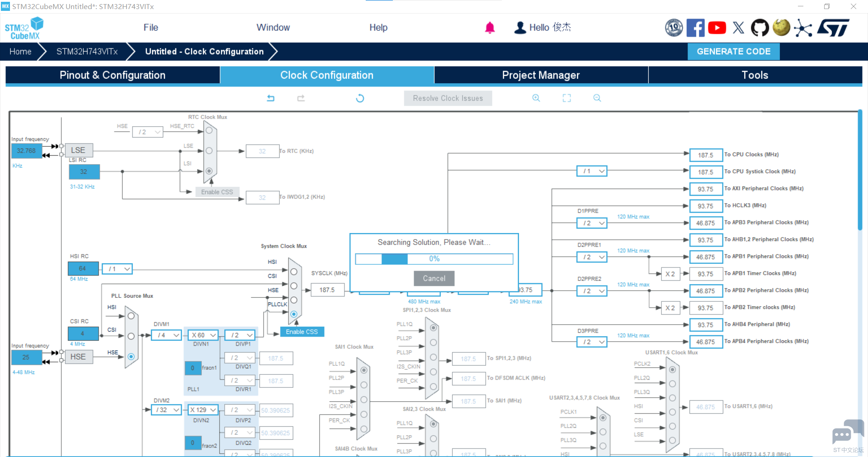
Task: Open the Help menu
Action: tap(378, 28)
